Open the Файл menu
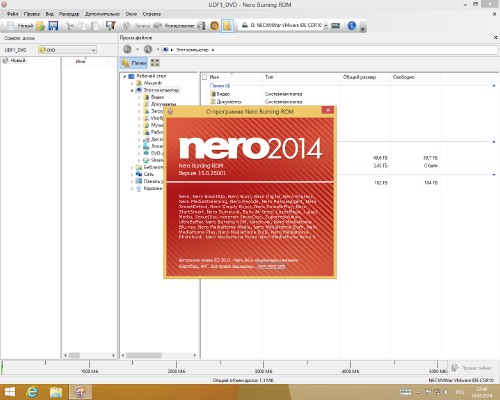Screen dimensions: 500x400 tap(12, 14)
